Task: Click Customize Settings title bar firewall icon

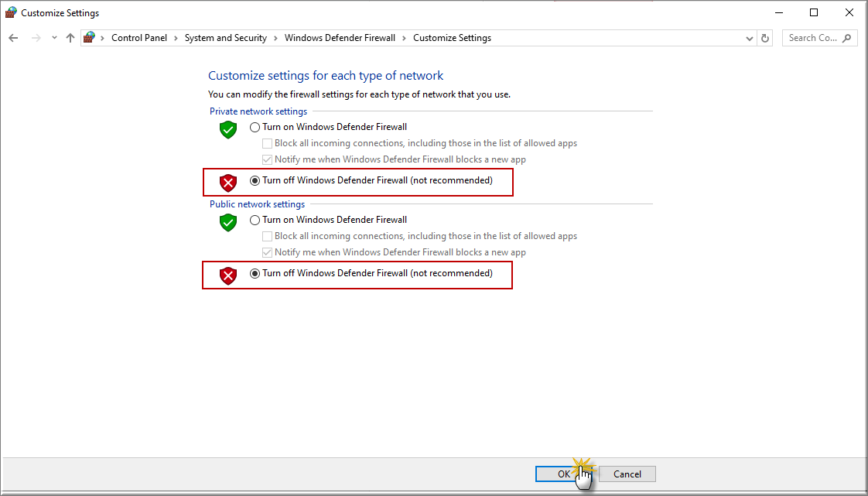Action: pos(11,12)
